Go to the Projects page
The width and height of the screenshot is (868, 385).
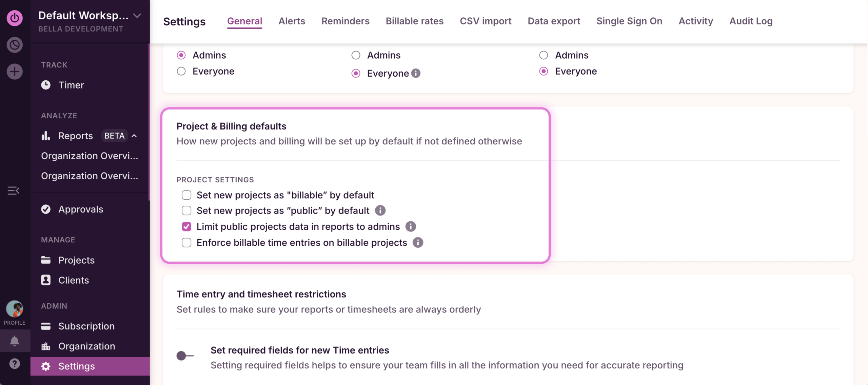coord(77,260)
